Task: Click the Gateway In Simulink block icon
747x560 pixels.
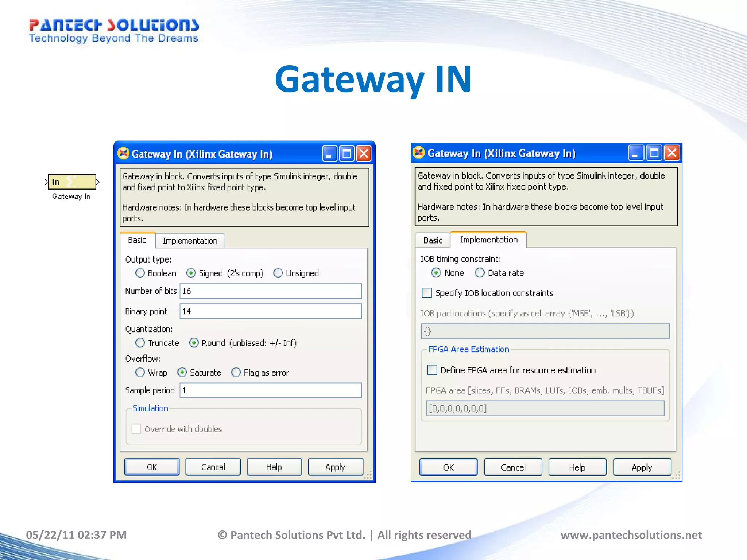Action: coord(72,182)
